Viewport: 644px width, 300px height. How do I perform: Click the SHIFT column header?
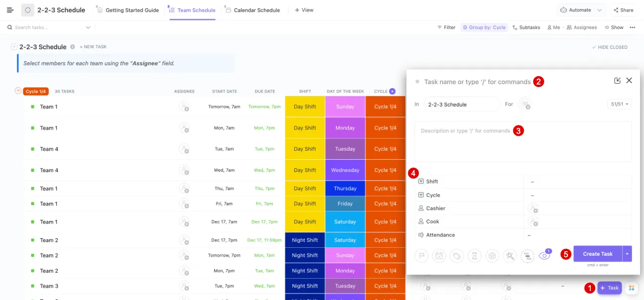305,92
